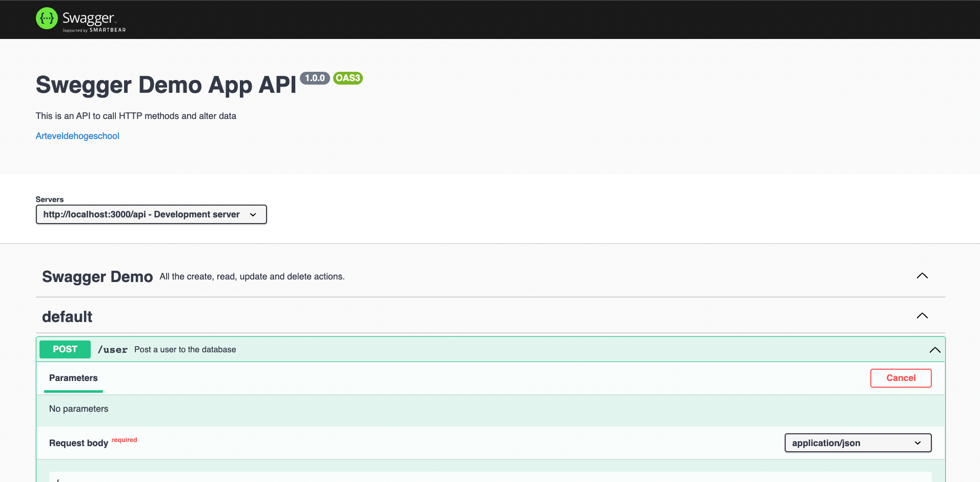Viewport: 980px width, 482px height.
Task: Click the 'Request body' label
Action: click(x=78, y=443)
